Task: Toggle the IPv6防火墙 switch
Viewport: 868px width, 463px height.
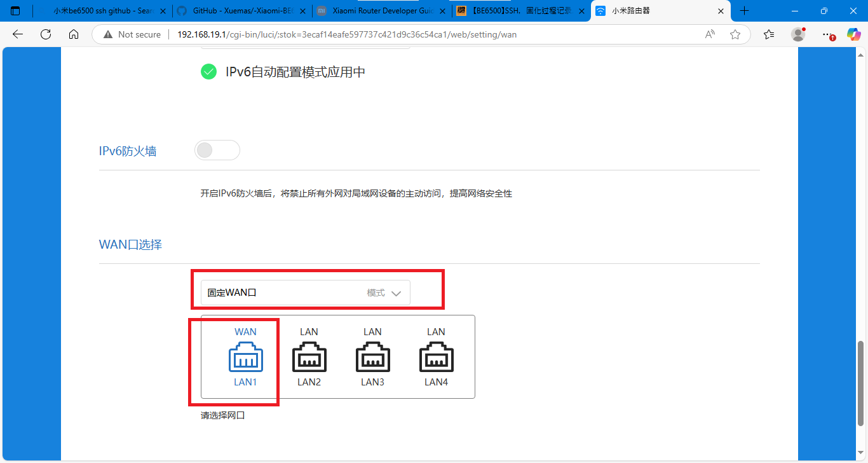Action: 217,151
